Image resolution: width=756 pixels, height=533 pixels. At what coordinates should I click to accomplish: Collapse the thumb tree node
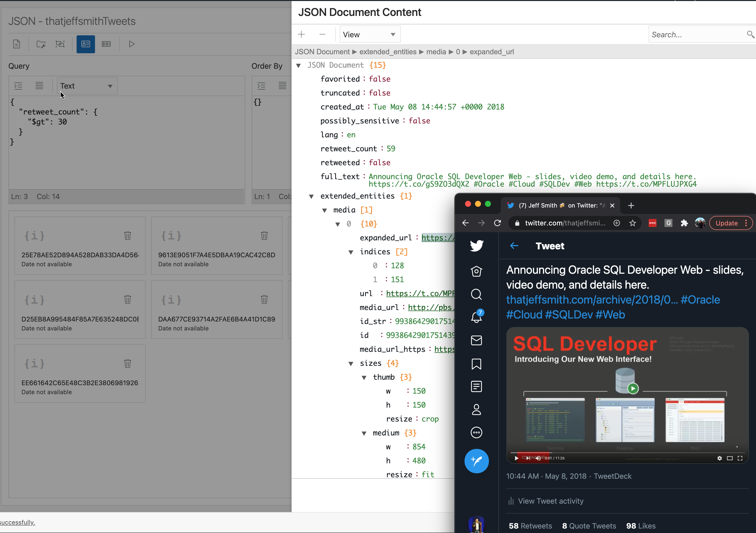(364, 378)
